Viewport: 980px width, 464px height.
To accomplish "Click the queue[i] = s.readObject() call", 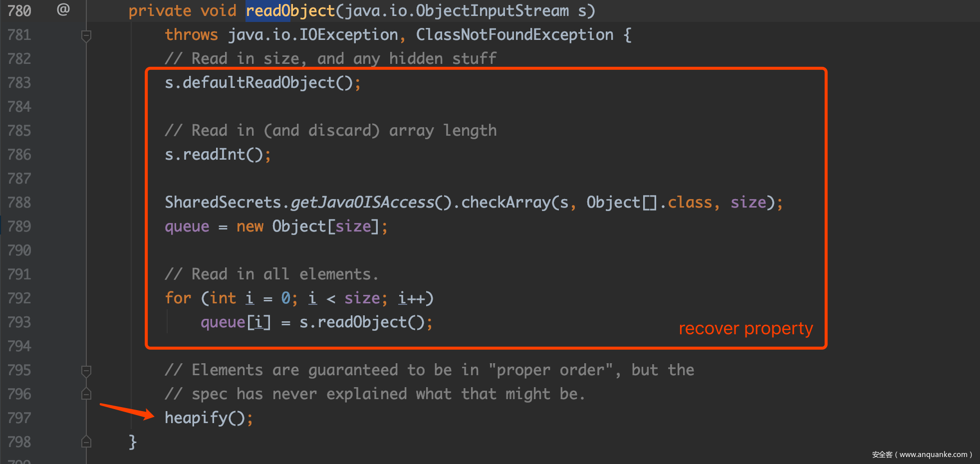I will click(x=316, y=322).
